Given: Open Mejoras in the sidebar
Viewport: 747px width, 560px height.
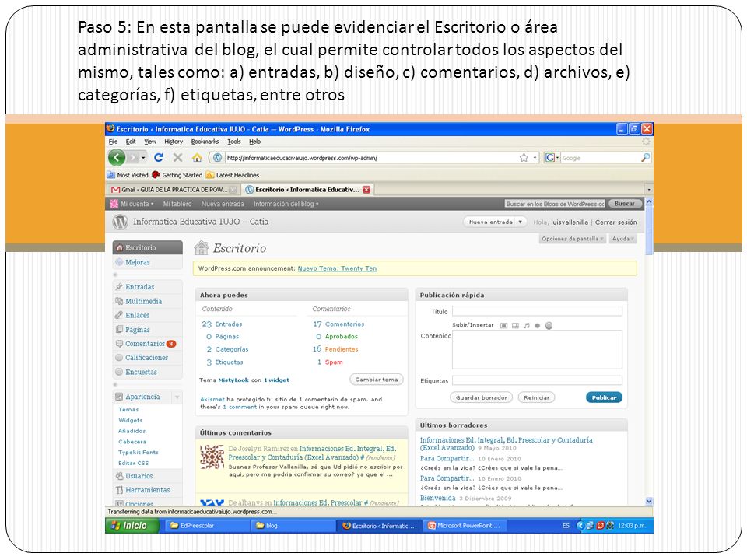Looking at the screenshot, I should 148,262.
